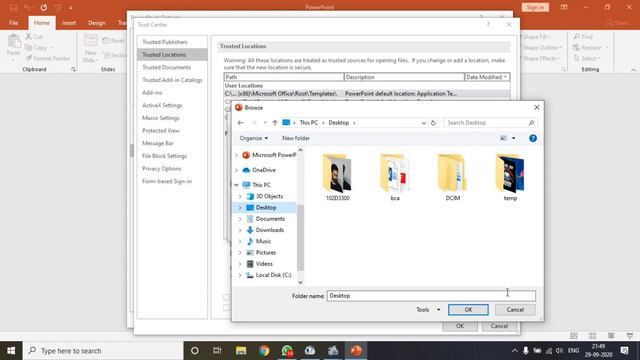Screen dimensions: 640x360
Task: Switch to Insert ribbon tab
Action: [x=69, y=23]
